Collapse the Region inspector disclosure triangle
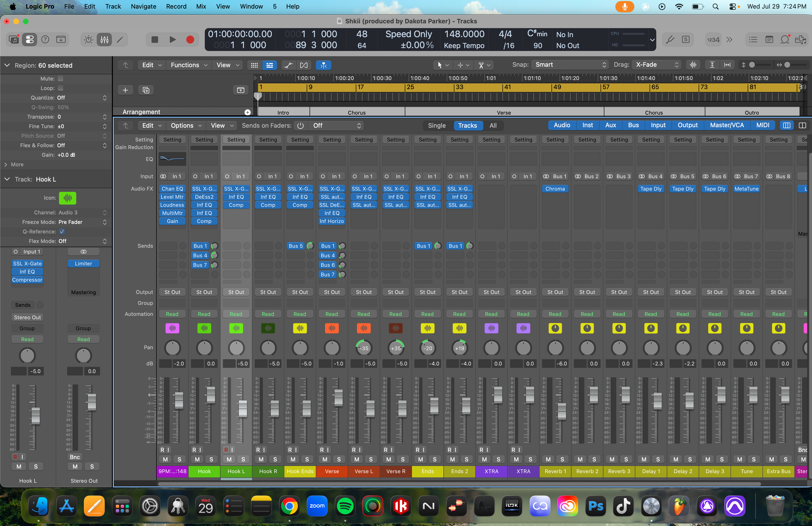 pyautogui.click(x=7, y=65)
